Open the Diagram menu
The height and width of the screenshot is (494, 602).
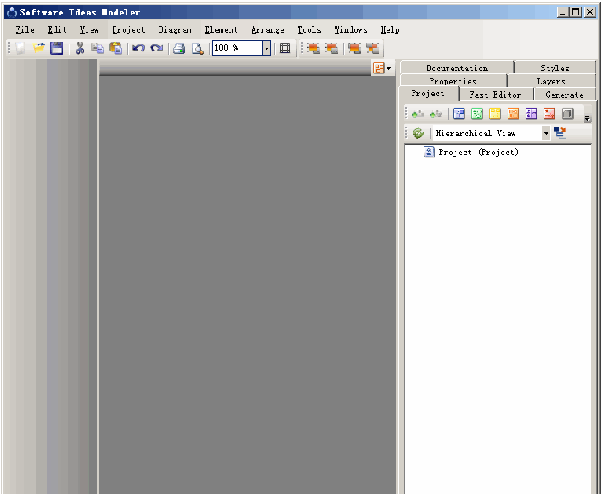pyautogui.click(x=175, y=30)
